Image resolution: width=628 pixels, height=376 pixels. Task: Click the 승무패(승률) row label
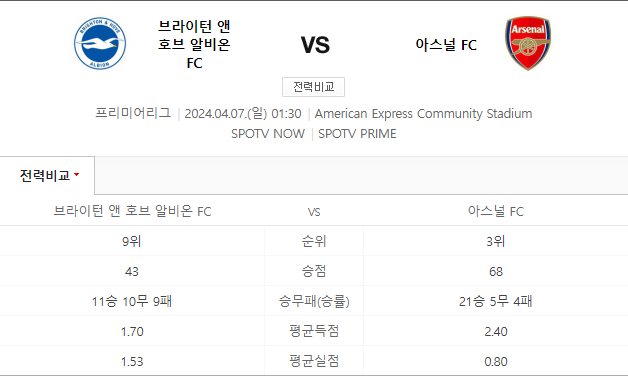(x=314, y=301)
